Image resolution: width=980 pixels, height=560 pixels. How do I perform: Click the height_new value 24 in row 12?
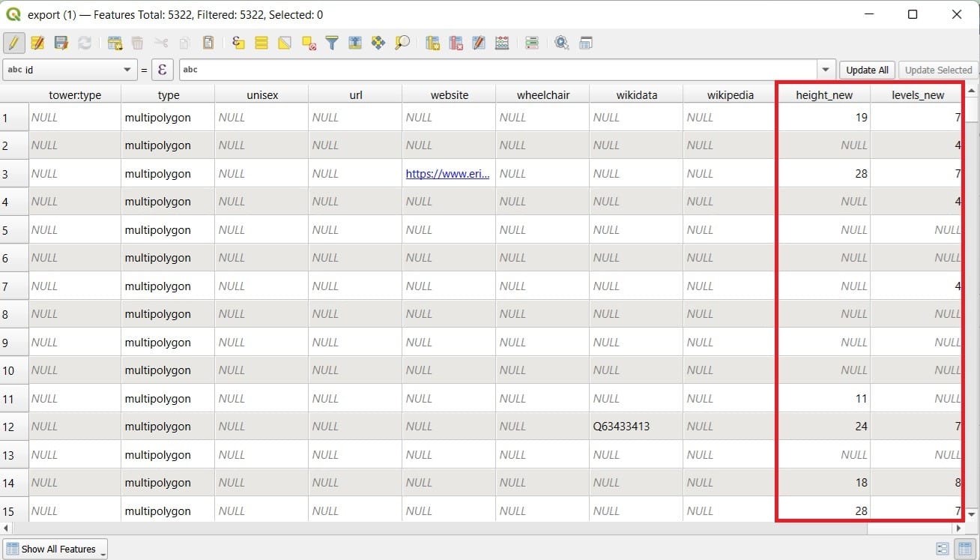[823, 427]
